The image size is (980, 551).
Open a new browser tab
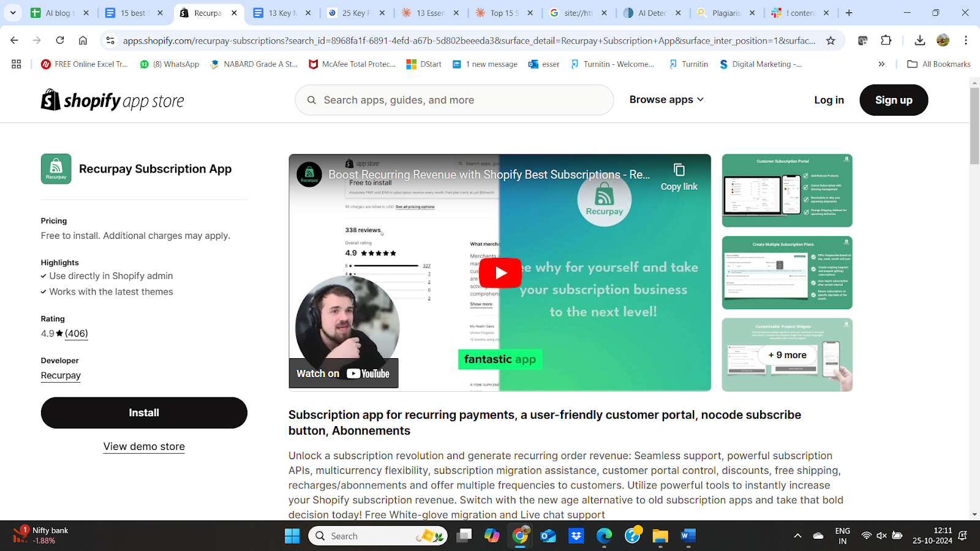point(849,12)
